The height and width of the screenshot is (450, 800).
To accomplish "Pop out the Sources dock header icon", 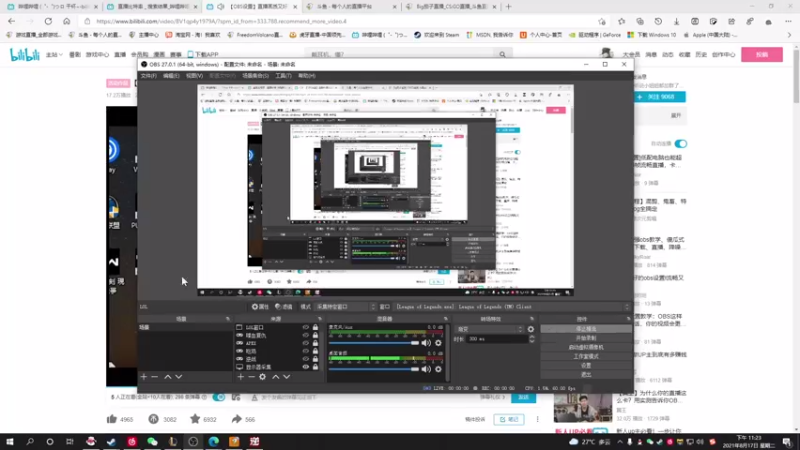I will [320, 319].
